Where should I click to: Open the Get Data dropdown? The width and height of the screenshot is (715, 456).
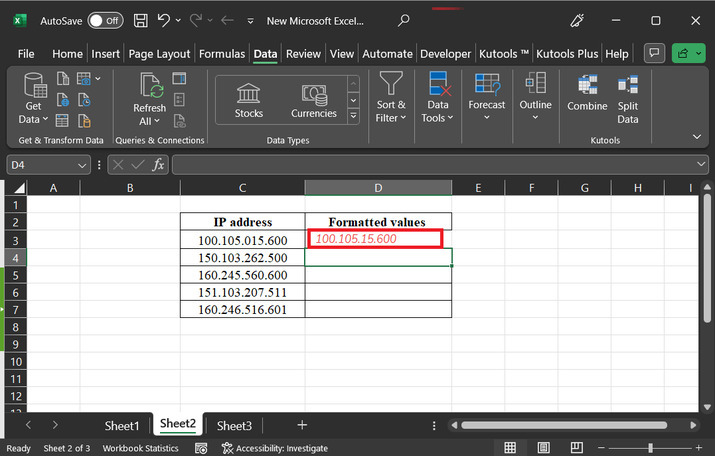point(33,119)
